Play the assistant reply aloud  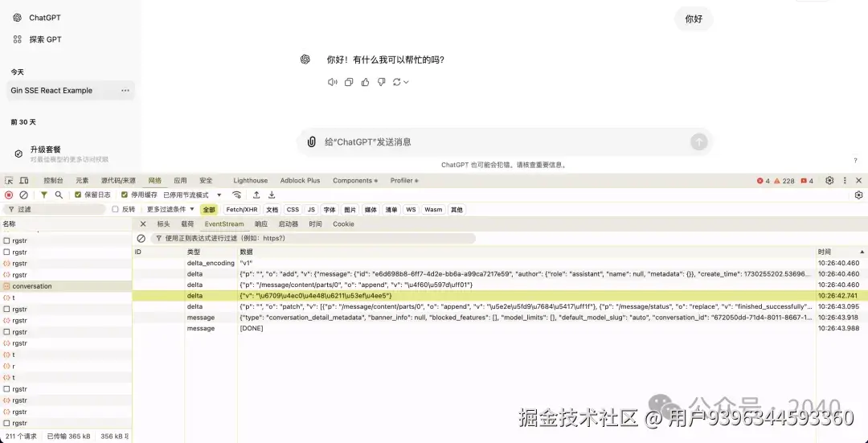pos(332,82)
